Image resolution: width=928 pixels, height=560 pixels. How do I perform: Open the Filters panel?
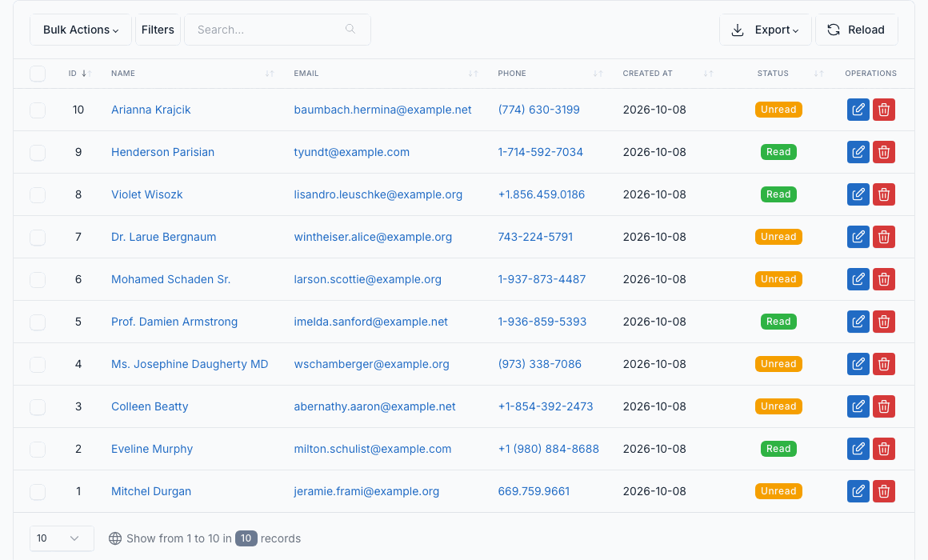click(x=158, y=30)
